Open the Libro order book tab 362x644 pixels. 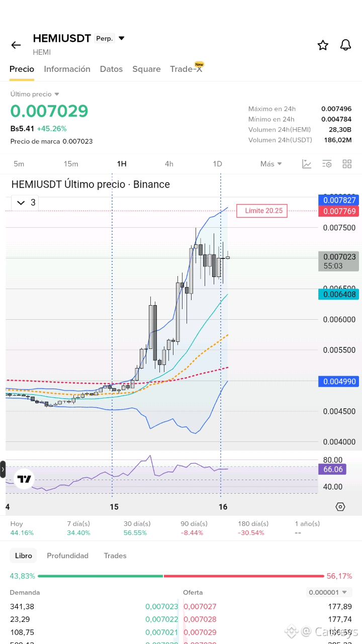tap(23, 556)
